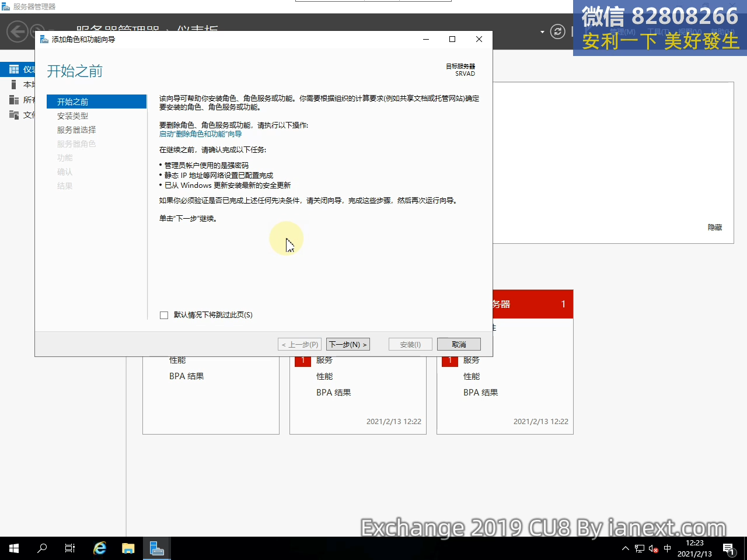
Task: Select the local server icon in sidebar
Action: pos(14,85)
